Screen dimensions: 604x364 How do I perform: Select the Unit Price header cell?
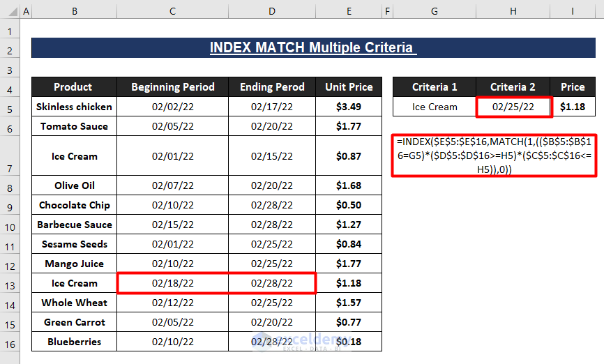coord(349,87)
